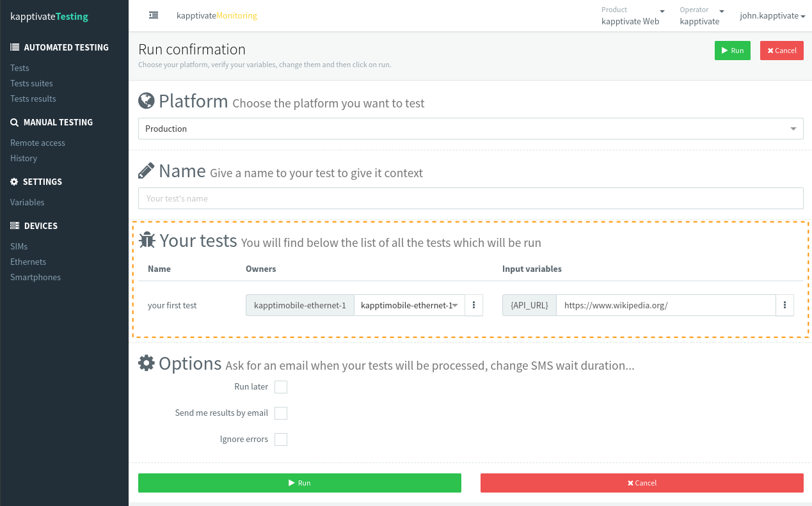Viewport: 812px width, 506px height.
Task: Tick the Ignore errors checkbox
Action: 281,439
